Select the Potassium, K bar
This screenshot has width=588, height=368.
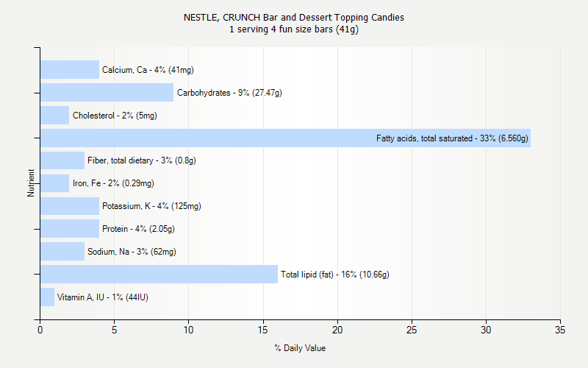click(70, 206)
